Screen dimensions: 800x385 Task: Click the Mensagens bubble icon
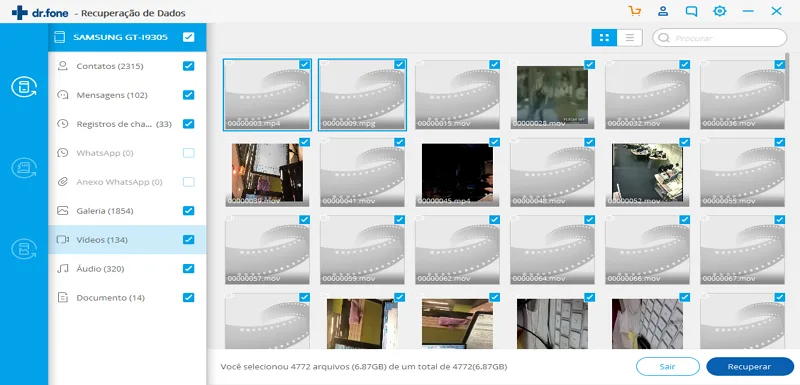(63, 95)
